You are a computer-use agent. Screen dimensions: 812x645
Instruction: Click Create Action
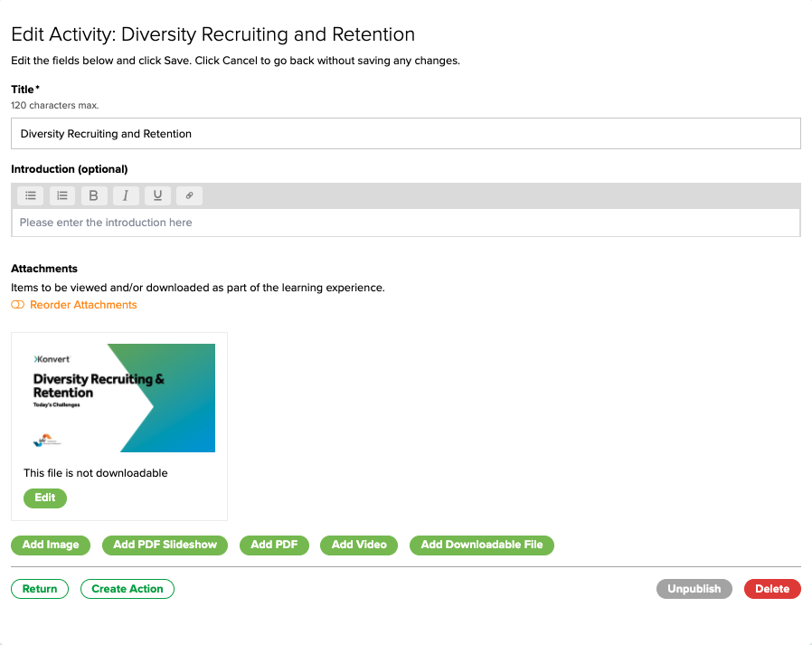click(127, 589)
